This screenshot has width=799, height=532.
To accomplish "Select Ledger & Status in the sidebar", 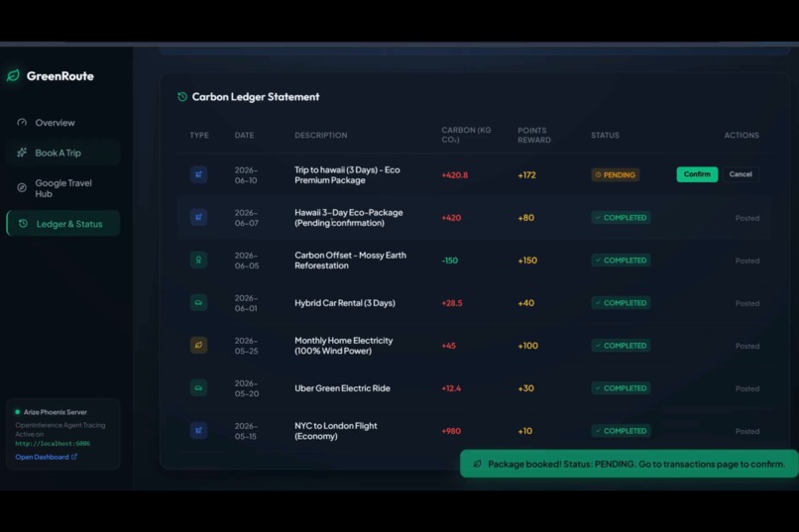I will [x=63, y=224].
